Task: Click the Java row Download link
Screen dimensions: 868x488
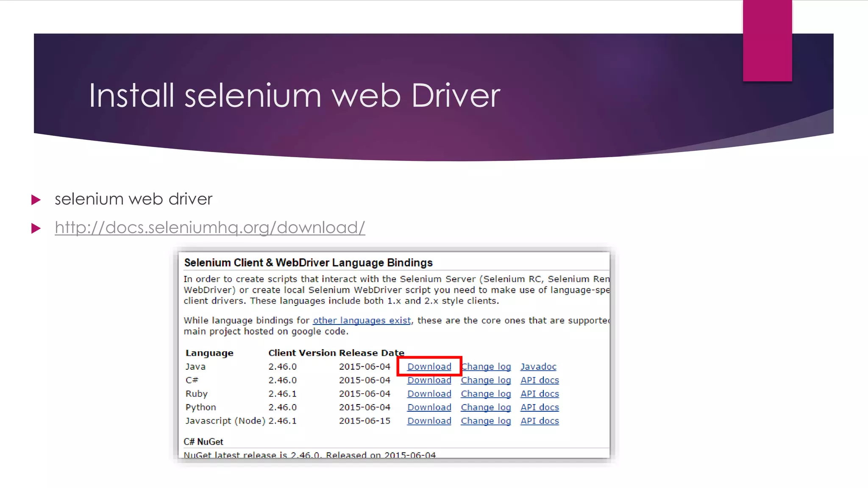Action: 429,366
